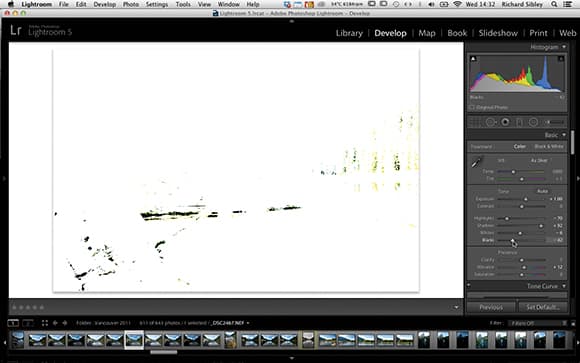The height and width of the screenshot is (363, 580).
Task: Click the Whites slider handle
Action: pos(520,233)
